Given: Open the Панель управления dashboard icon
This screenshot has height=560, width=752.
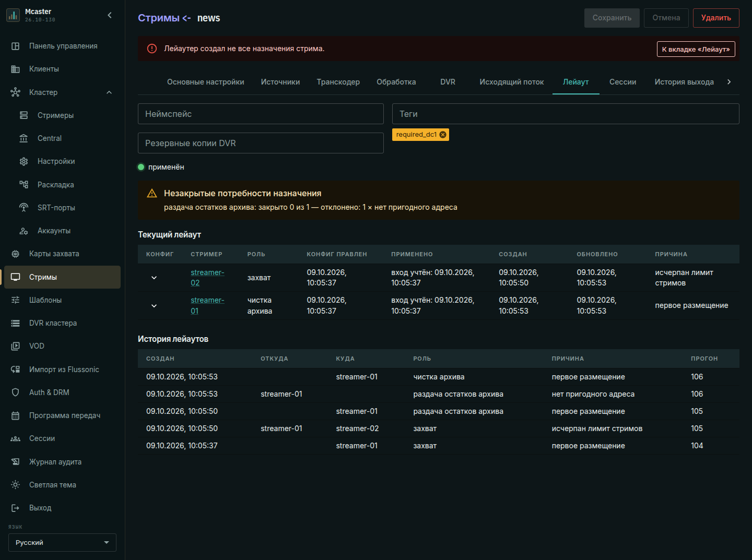Looking at the screenshot, I should [x=16, y=46].
